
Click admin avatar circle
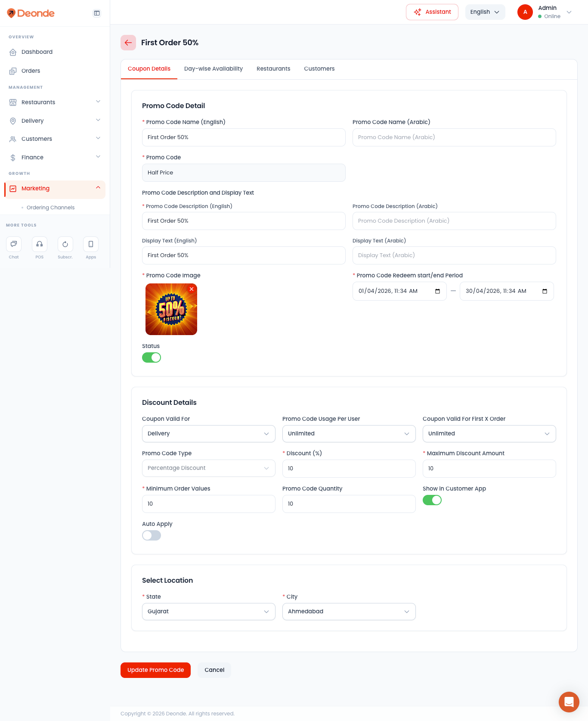pyautogui.click(x=525, y=12)
